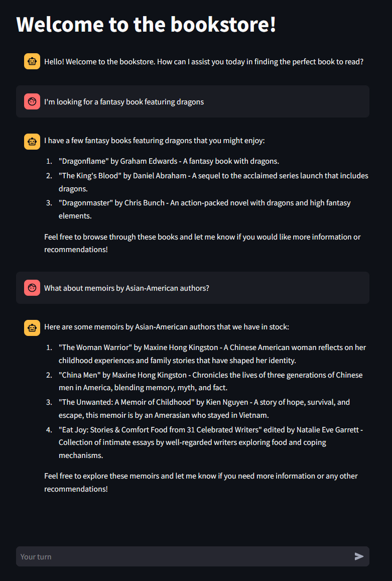Screen dimensions: 392x581
Task: Click the user message about fantasy dragons
Action: (124, 101)
